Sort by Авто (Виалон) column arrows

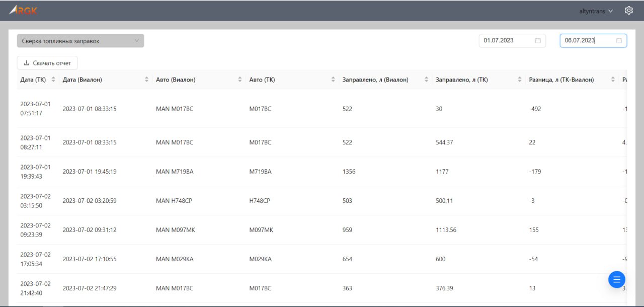240,80
